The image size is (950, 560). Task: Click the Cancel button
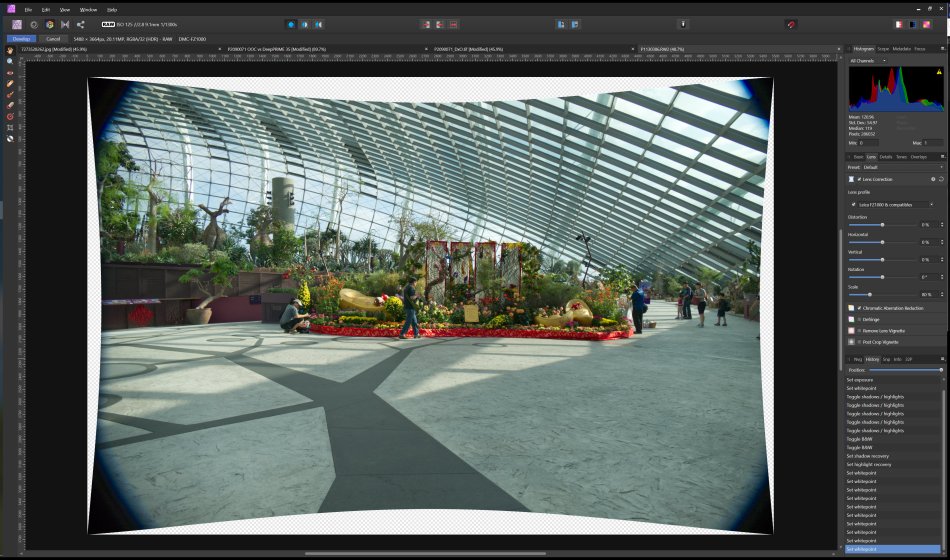click(x=53, y=39)
